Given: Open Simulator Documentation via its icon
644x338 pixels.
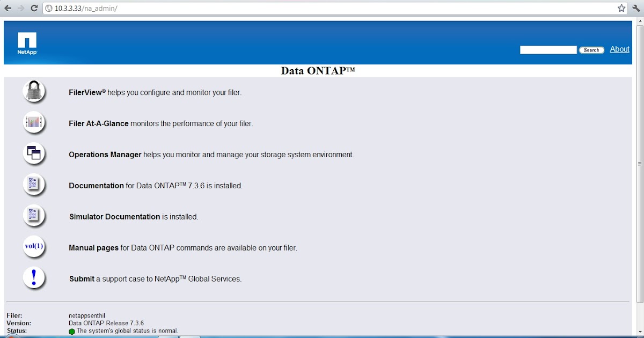Looking at the screenshot, I should click(x=34, y=215).
